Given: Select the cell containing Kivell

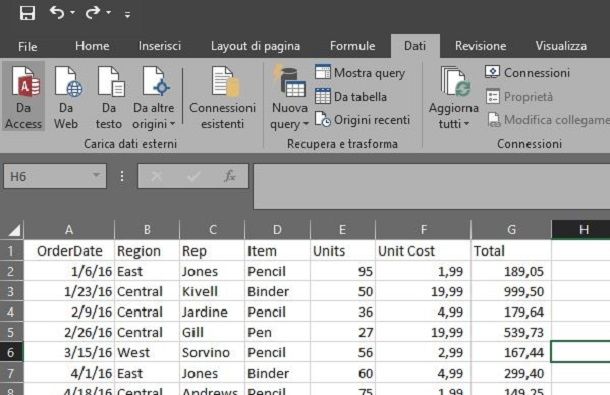Looking at the screenshot, I should point(212,291).
